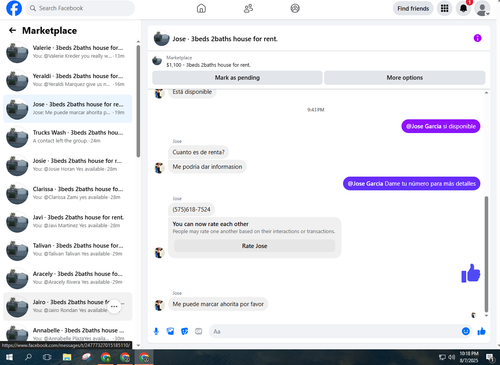The height and width of the screenshot is (365, 500).
Task: Open the apps grid menu
Action: (445, 8)
